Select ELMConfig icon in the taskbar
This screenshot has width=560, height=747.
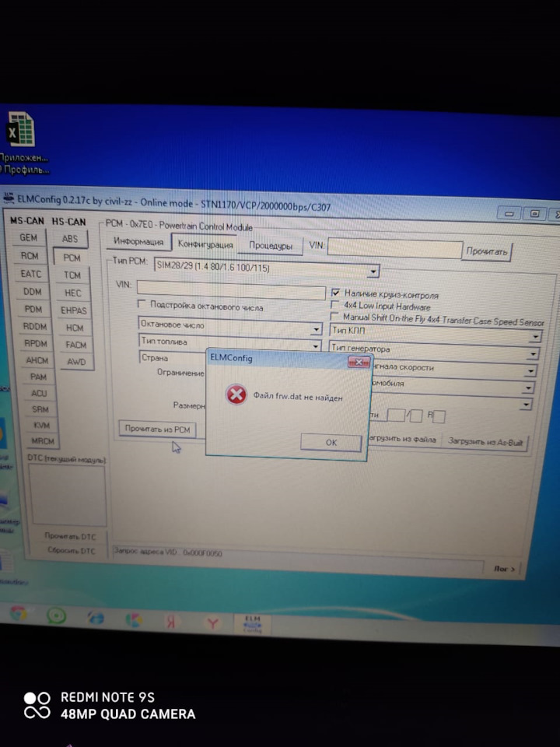coord(251,625)
